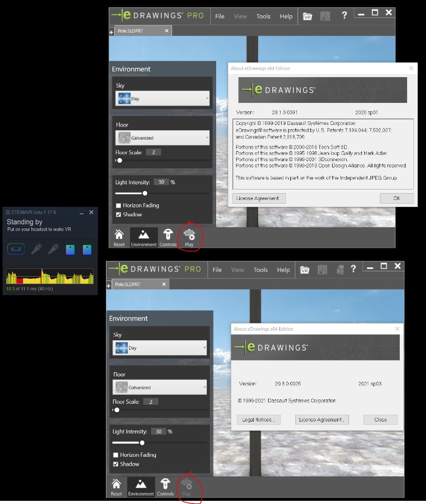The width and height of the screenshot is (426, 504).
Task: Toggle Shadow checkbox in lower 2021 window
Action: click(x=115, y=464)
